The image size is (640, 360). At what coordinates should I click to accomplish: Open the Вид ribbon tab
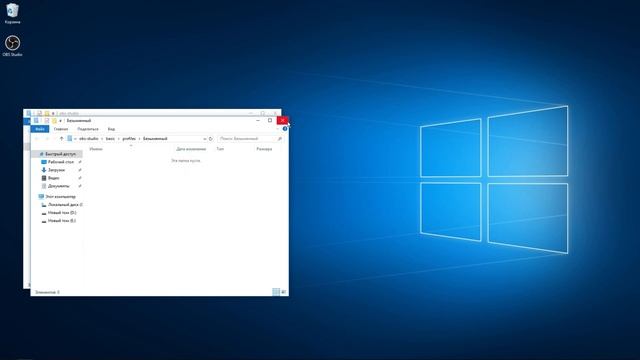tap(111, 129)
